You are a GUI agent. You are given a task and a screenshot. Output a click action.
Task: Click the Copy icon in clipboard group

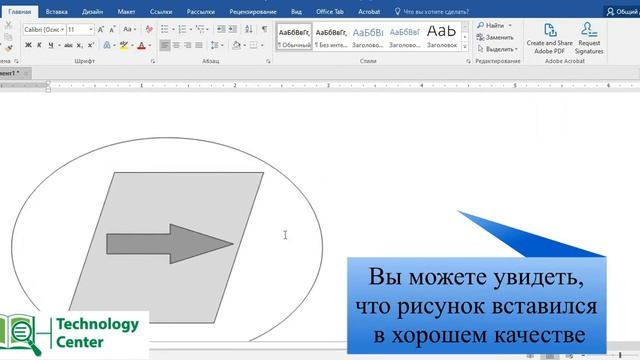pos(8,37)
